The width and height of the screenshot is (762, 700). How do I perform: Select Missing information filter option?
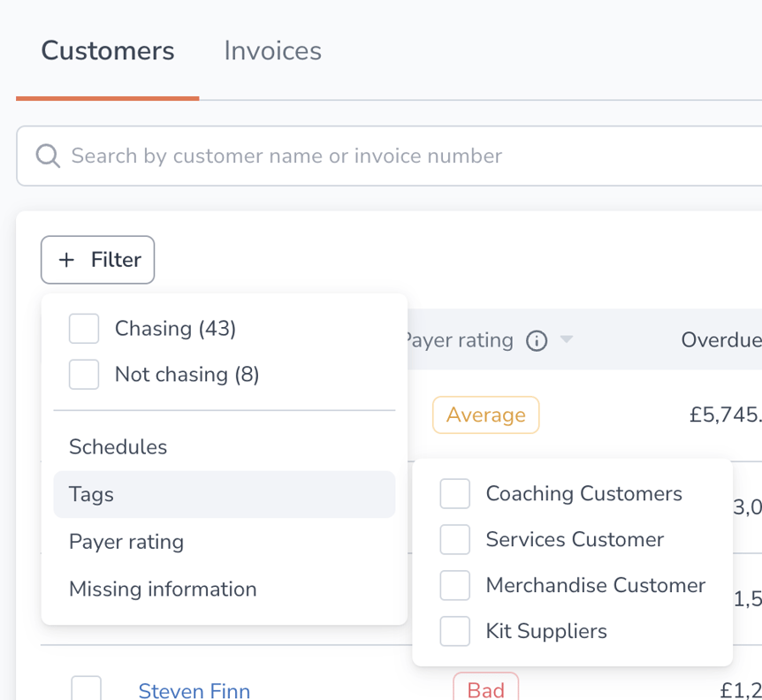coord(162,589)
